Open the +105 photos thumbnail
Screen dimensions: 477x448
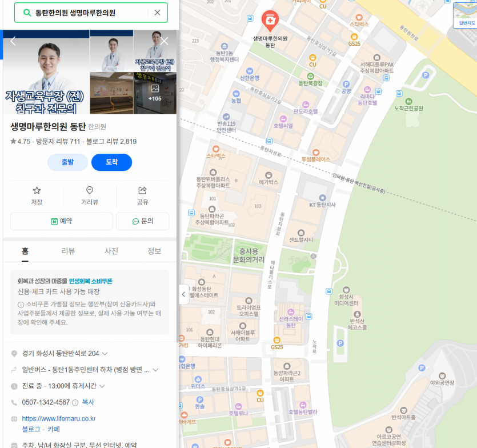[155, 93]
